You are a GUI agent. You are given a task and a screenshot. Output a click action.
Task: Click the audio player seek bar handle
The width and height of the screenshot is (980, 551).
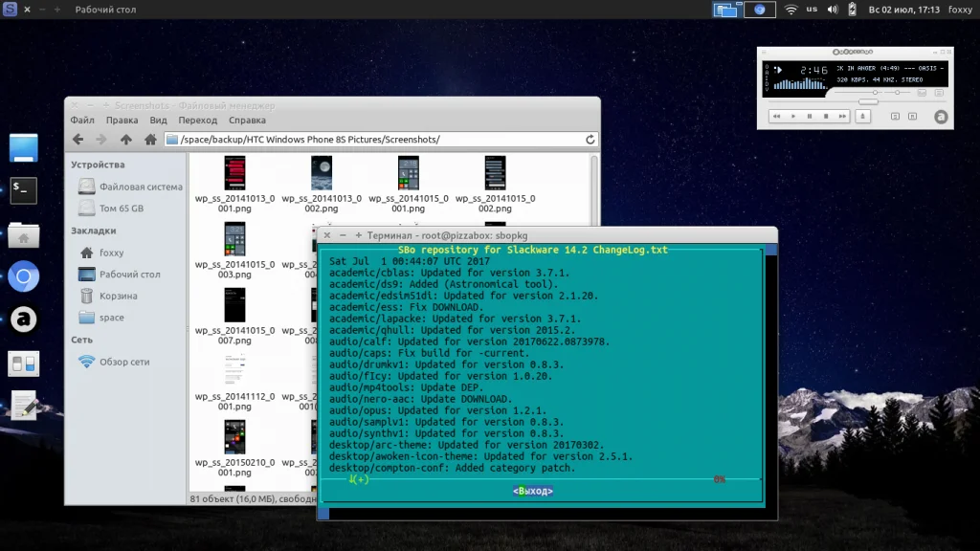[x=868, y=102]
